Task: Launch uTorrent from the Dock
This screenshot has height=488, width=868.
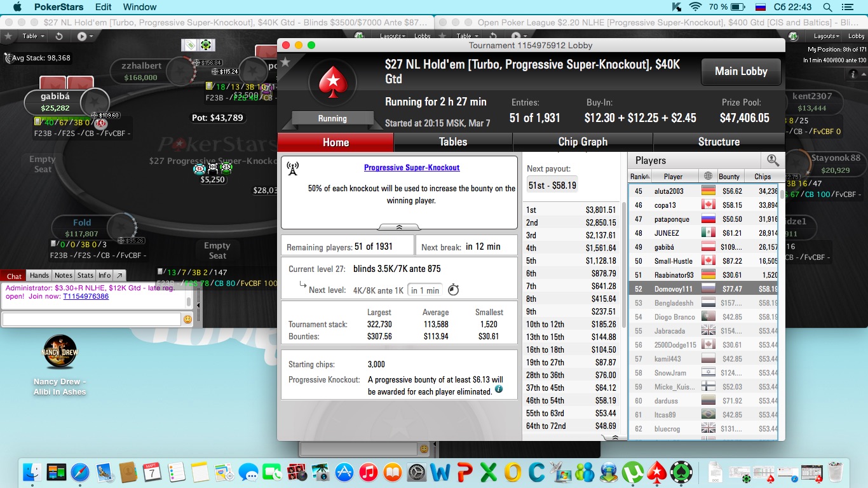Action: [632, 472]
